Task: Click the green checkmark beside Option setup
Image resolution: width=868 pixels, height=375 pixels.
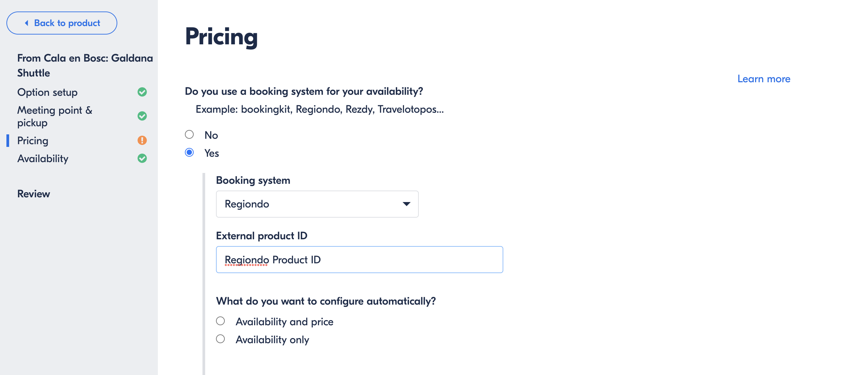Action: (142, 92)
